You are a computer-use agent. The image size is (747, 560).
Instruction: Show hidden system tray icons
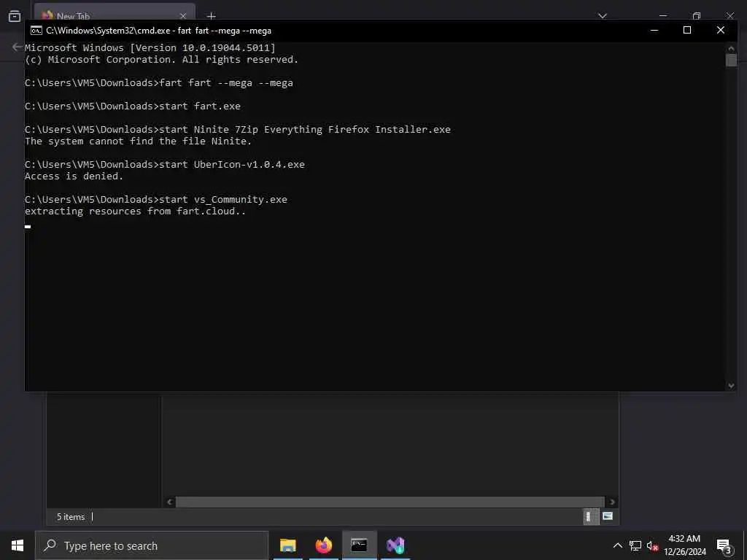tap(617, 545)
